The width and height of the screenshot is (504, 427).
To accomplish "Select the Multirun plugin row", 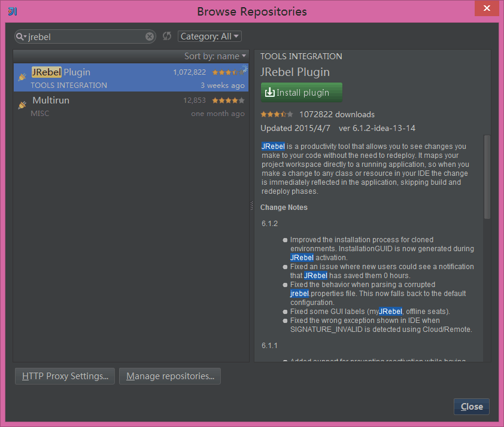I will coord(131,106).
